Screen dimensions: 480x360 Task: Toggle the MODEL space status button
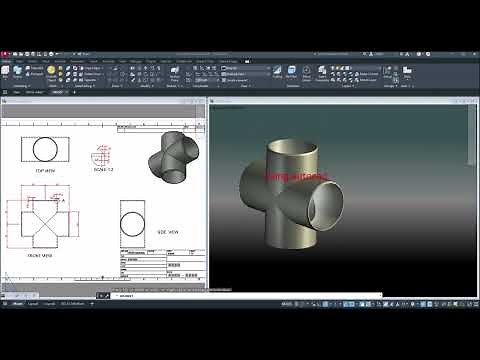287,304
